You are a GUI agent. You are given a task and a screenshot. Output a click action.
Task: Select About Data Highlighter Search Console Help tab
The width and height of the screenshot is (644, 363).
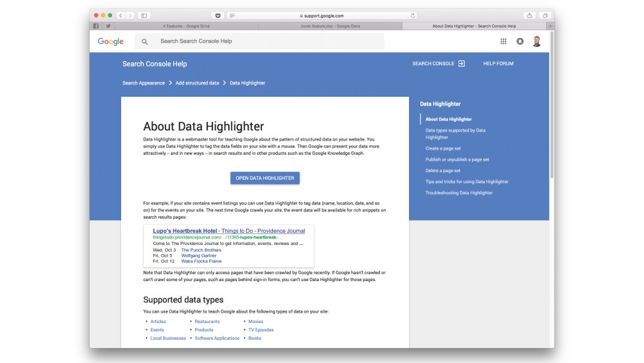[x=475, y=26]
